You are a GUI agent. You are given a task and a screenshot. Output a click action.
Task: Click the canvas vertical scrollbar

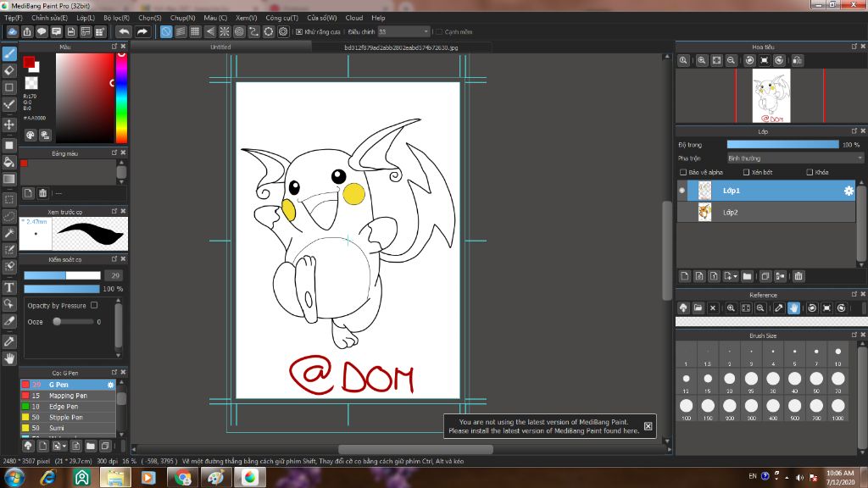tap(667, 249)
